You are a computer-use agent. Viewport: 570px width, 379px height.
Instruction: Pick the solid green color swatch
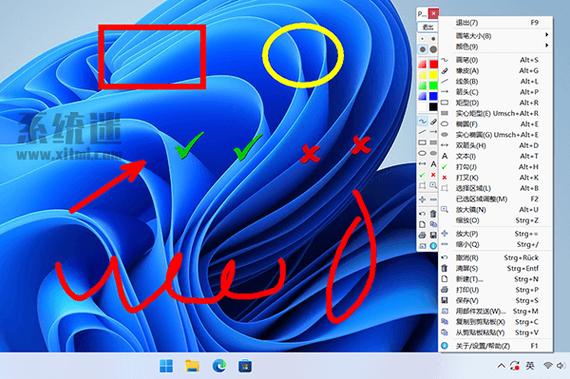click(434, 86)
